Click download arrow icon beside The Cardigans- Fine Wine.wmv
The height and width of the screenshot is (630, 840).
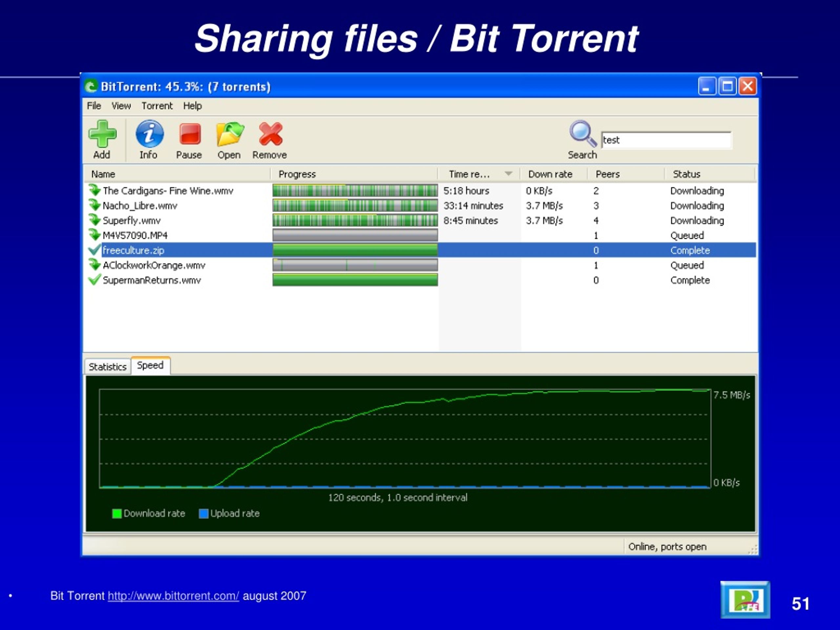click(94, 190)
